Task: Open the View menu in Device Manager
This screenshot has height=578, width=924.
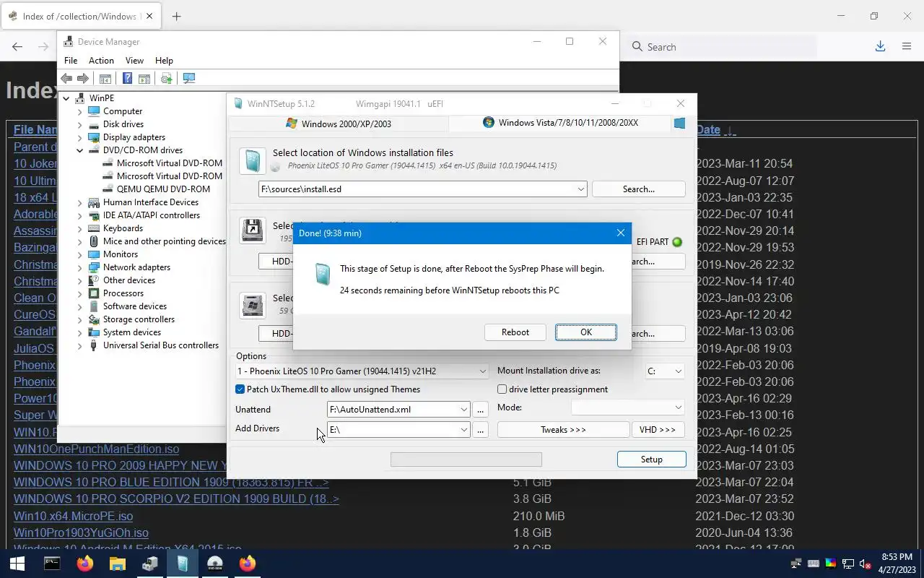Action: point(134,61)
